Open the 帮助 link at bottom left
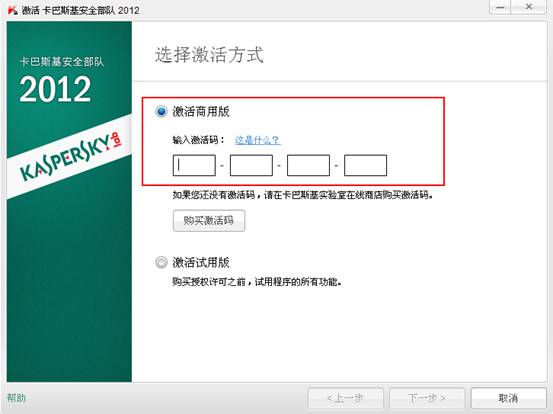 [x=16, y=398]
